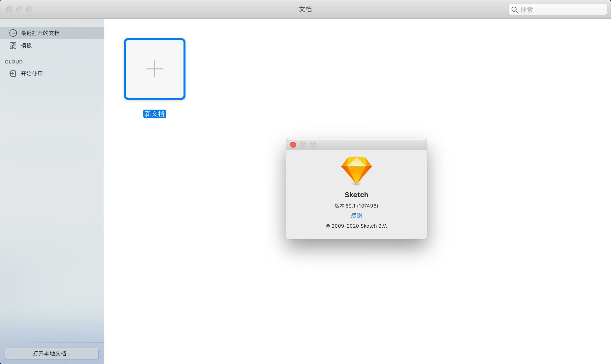Close the Sketch About window
Screen dimensions: 611x364
(293, 145)
